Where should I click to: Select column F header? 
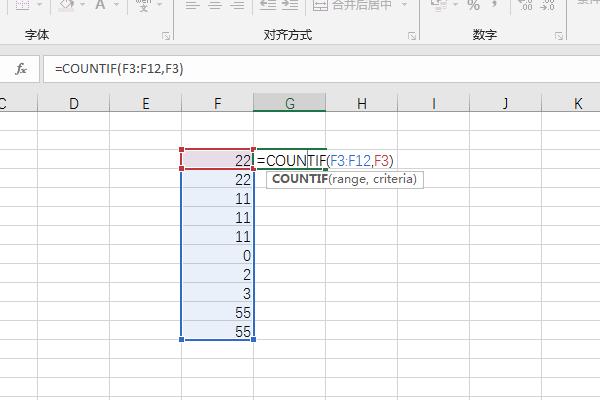coord(217,103)
